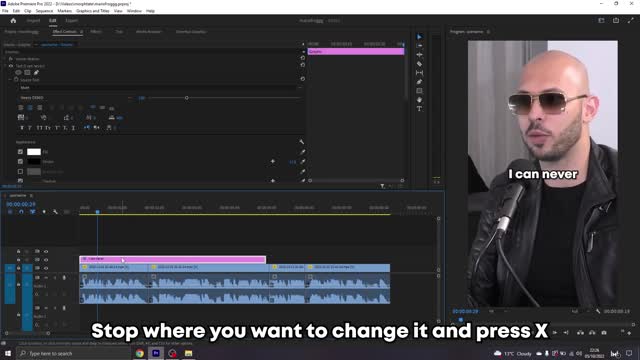This screenshot has height=360, width=640.
Task: Select the Slip tool
Action: tap(419, 73)
